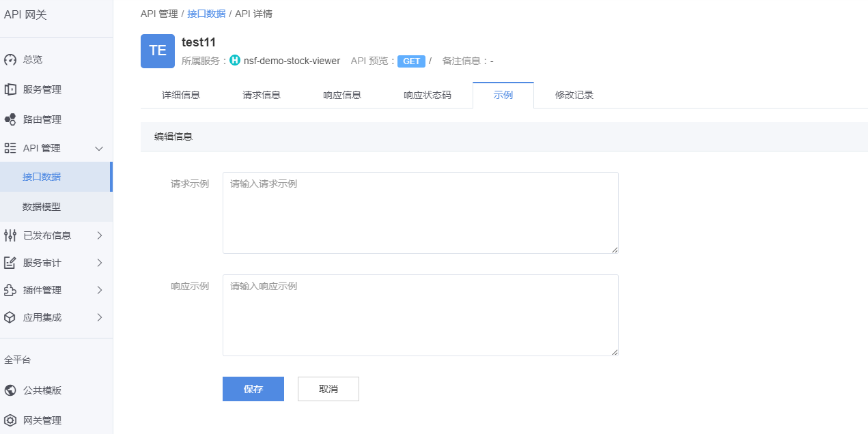Click the 应用集成 cube icon
The height and width of the screenshot is (434, 868).
pos(10,317)
